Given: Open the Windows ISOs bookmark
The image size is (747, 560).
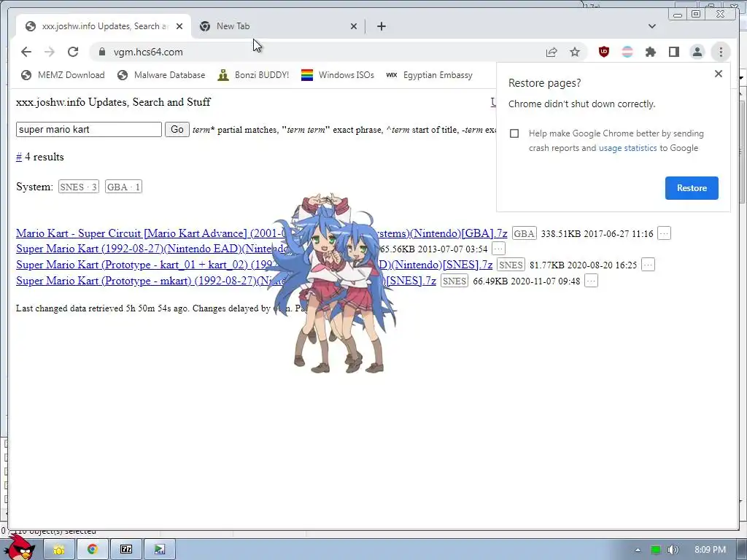Looking at the screenshot, I should [338, 75].
